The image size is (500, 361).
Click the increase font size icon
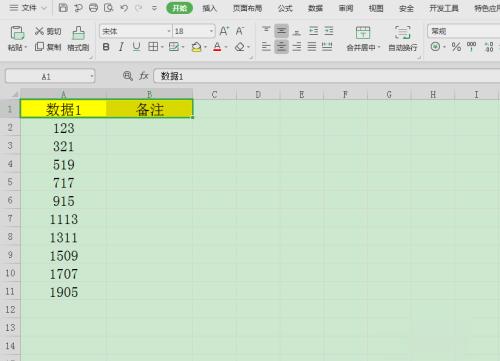point(224,31)
